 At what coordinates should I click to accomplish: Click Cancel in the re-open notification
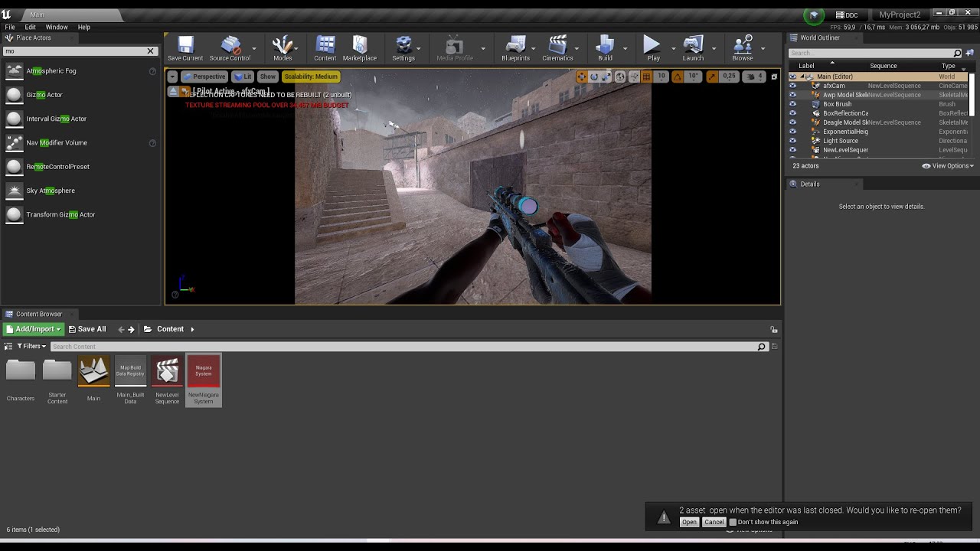714,522
